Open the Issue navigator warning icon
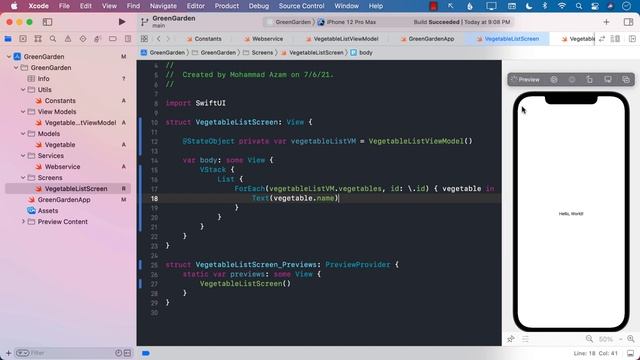This screenshot has height=360, width=640. coord(68,39)
